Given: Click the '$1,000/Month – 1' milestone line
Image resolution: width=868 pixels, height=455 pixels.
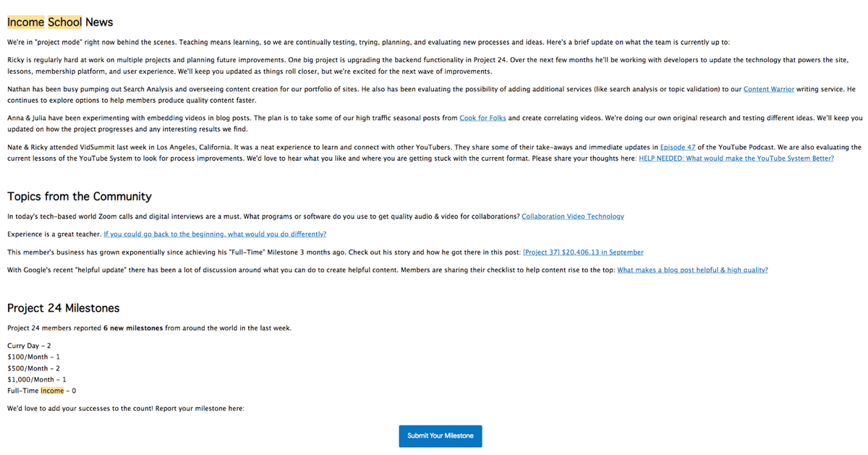Looking at the screenshot, I should (x=37, y=380).
